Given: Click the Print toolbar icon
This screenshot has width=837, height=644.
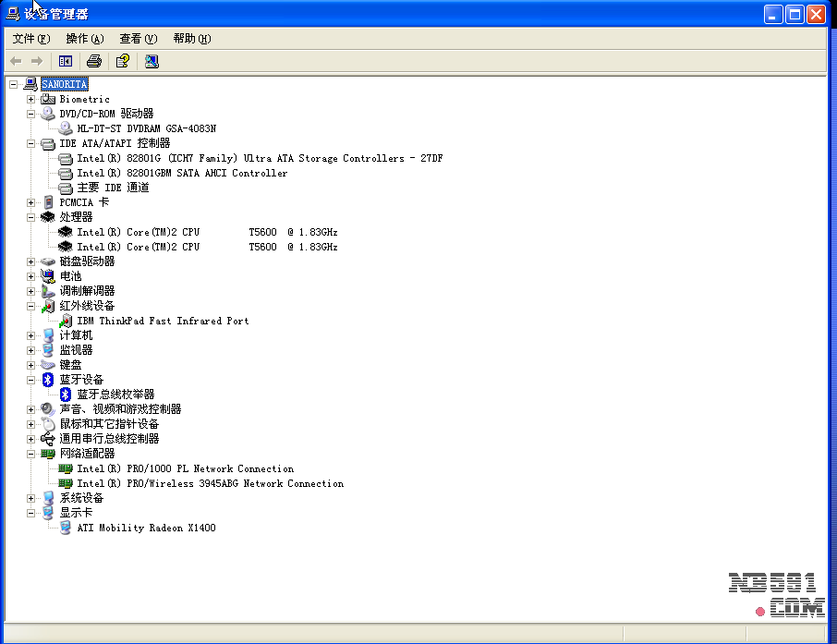Looking at the screenshot, I should tap(93, 61).
